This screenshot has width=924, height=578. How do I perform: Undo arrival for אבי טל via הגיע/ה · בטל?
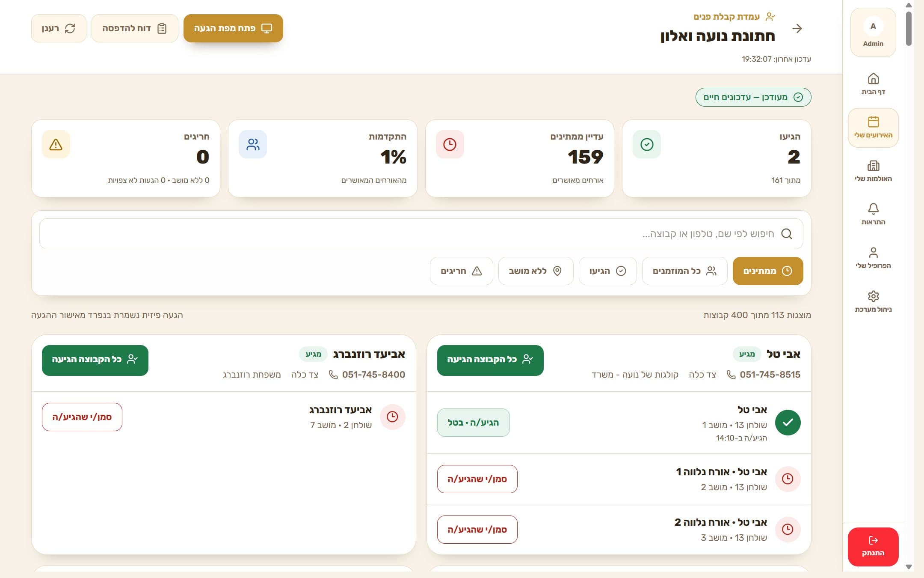coord(473,423)
